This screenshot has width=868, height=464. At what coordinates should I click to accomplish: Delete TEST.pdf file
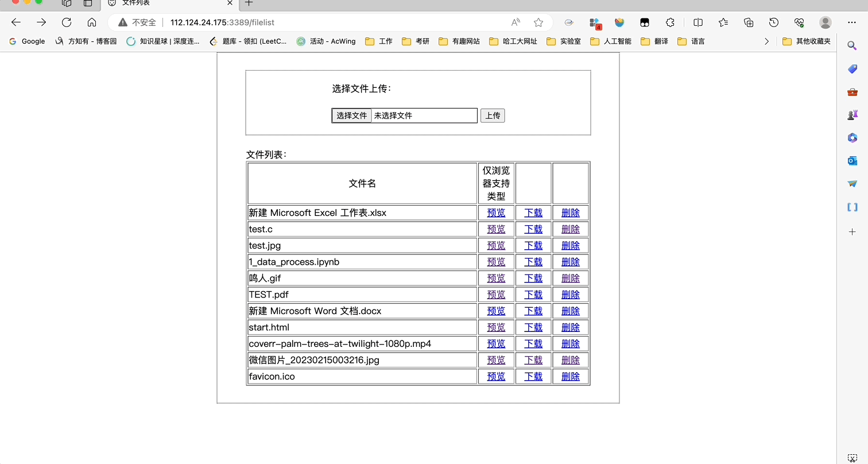click(571, 295)
